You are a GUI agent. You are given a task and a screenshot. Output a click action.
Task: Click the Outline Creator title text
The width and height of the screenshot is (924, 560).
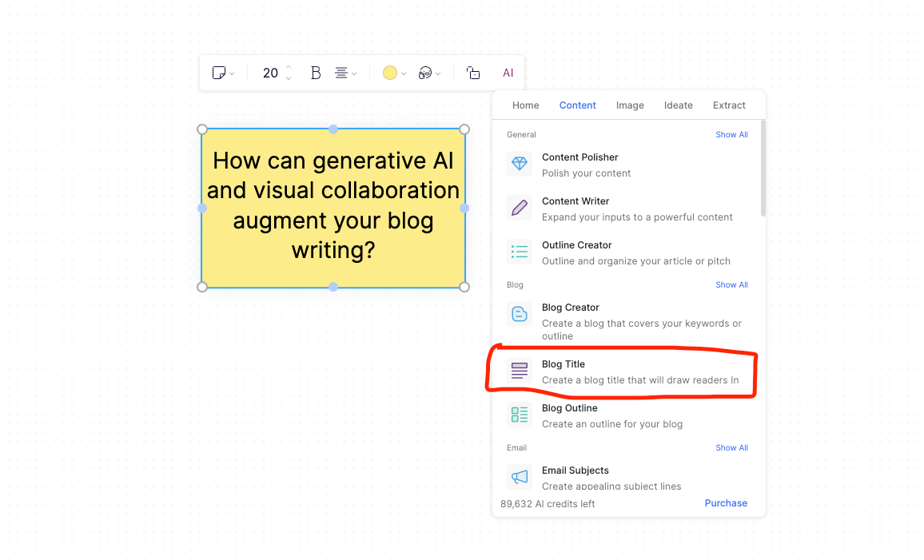(577, 245)
